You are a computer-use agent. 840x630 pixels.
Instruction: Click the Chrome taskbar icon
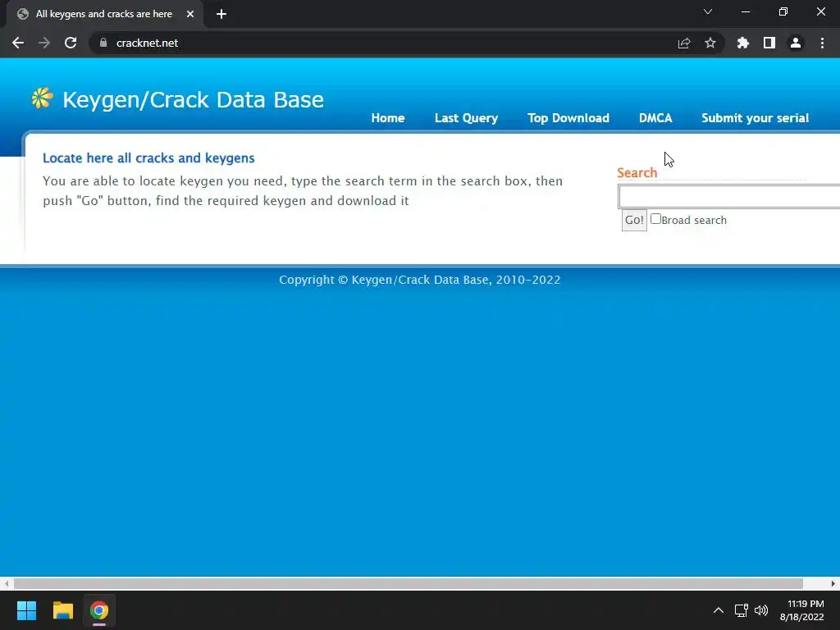(x=99, y=610)
